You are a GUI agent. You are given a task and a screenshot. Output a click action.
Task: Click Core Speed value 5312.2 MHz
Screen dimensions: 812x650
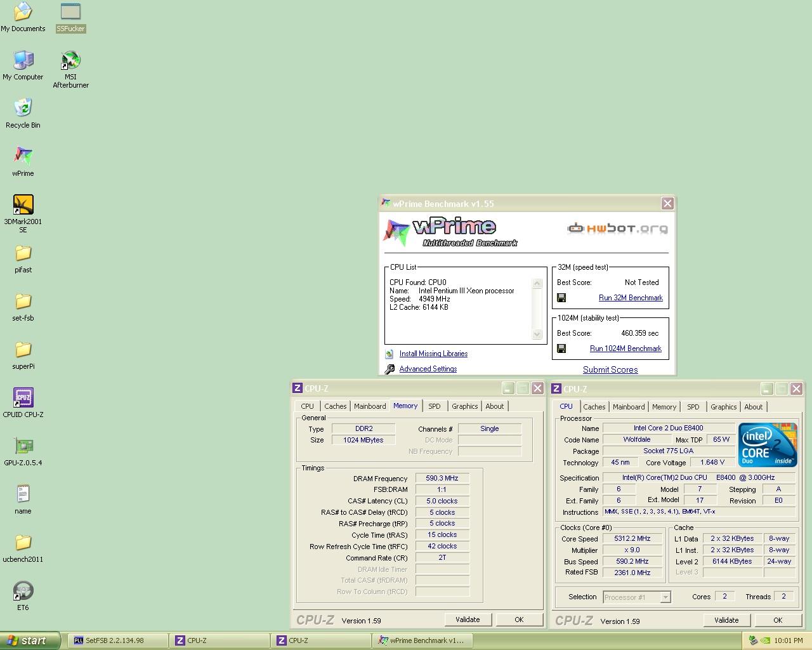(x=632, y=538)
